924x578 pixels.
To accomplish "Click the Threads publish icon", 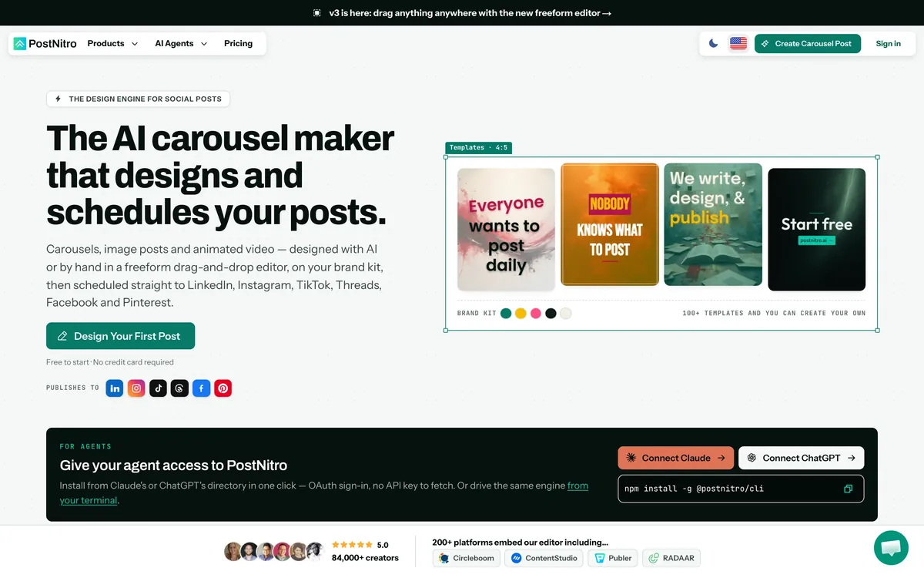I will [179, 388].
